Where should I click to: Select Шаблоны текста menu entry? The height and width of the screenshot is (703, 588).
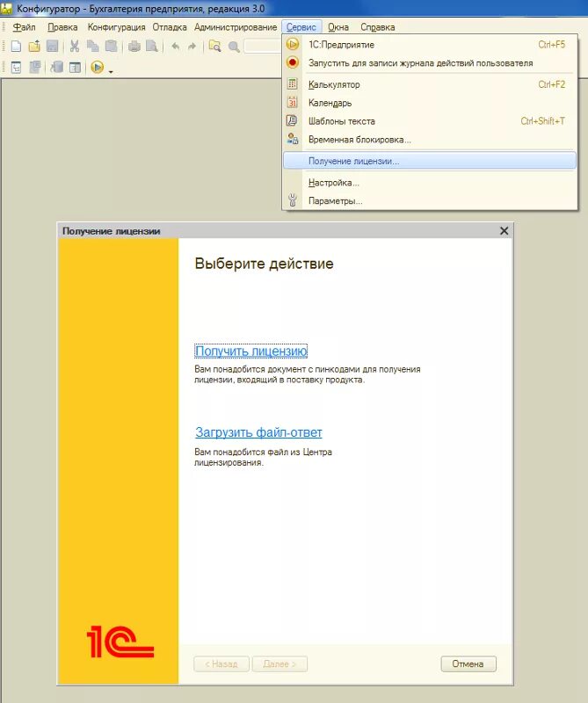click(430, 121)
